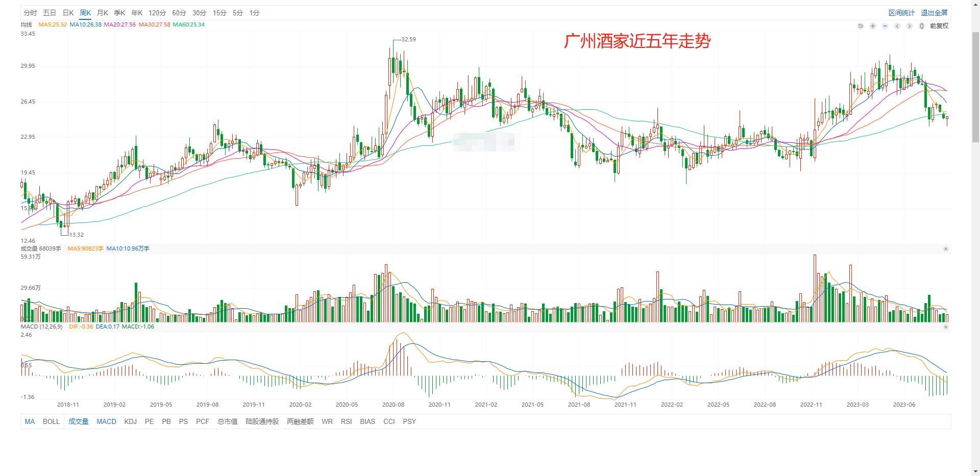The width and height of the screenshot is (980, 476).
Task: Open mobile view via the phone icon
Action: 921,26
